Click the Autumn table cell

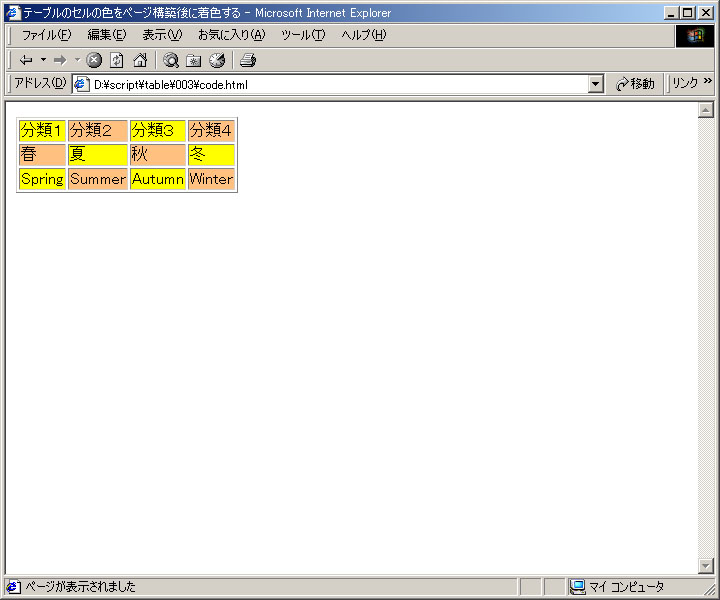pos(158,179)
